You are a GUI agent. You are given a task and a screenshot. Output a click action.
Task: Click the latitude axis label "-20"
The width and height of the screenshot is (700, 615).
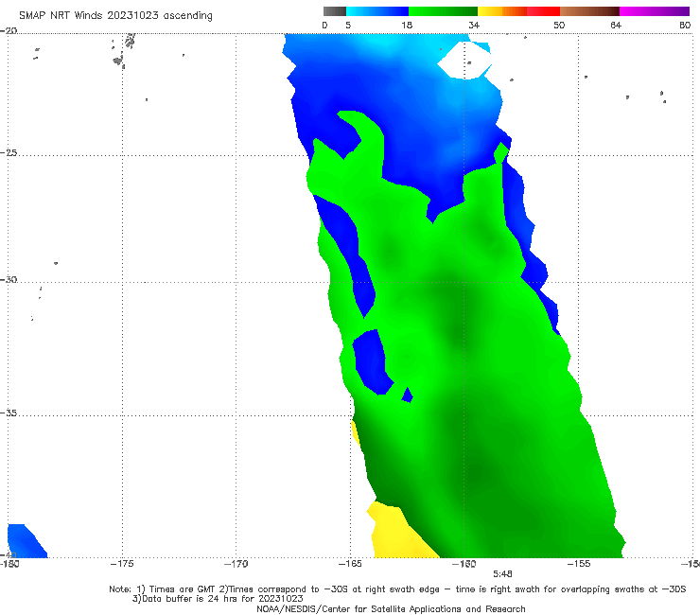pos(9,30)
